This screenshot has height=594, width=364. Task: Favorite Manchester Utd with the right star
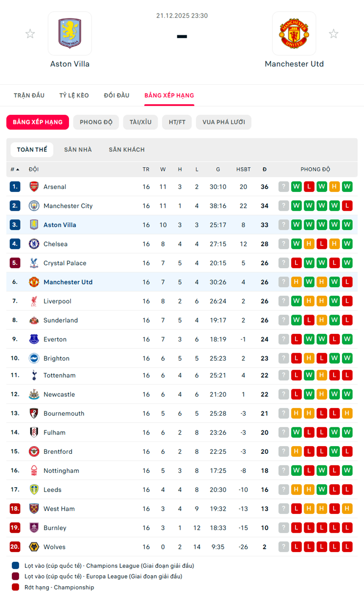click(x=334, y=34)
